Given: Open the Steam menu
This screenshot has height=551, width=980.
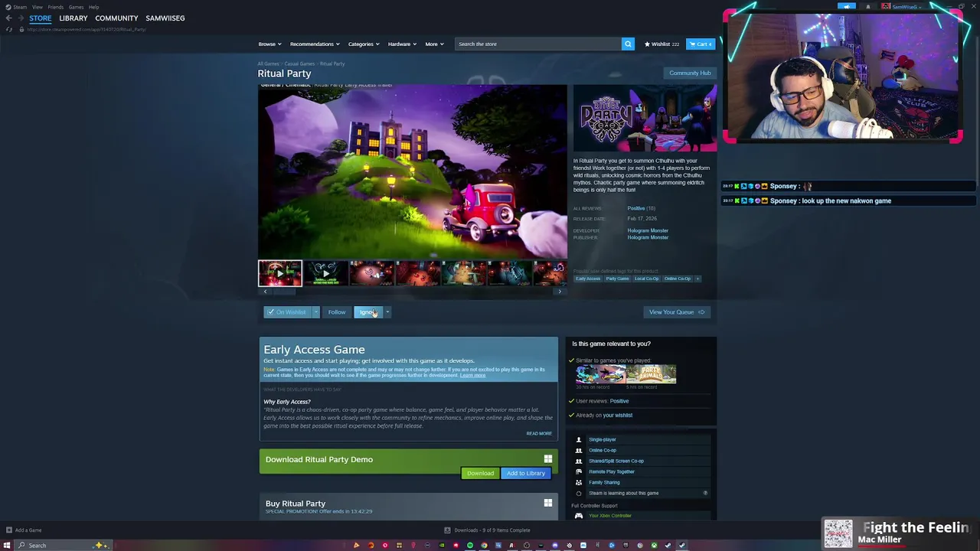Looking at the screenshot, I should tap(20, 7).
